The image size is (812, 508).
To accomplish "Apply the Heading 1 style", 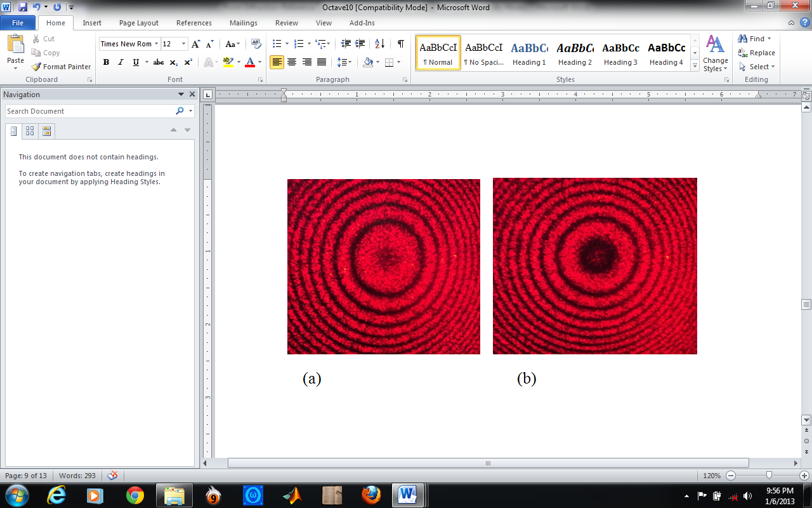I will point(529,53).
